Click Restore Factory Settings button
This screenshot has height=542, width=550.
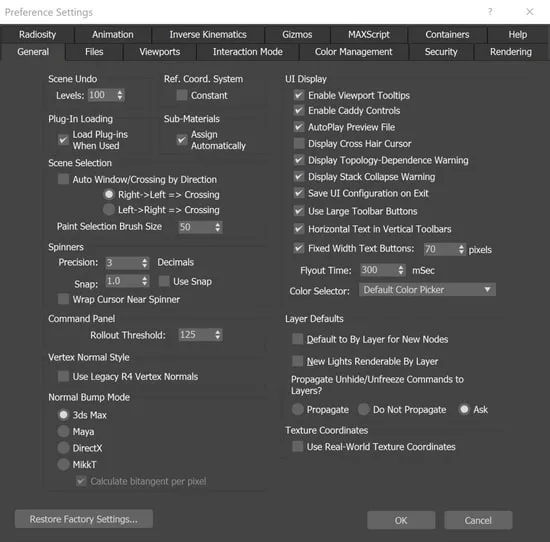(84, 519)
